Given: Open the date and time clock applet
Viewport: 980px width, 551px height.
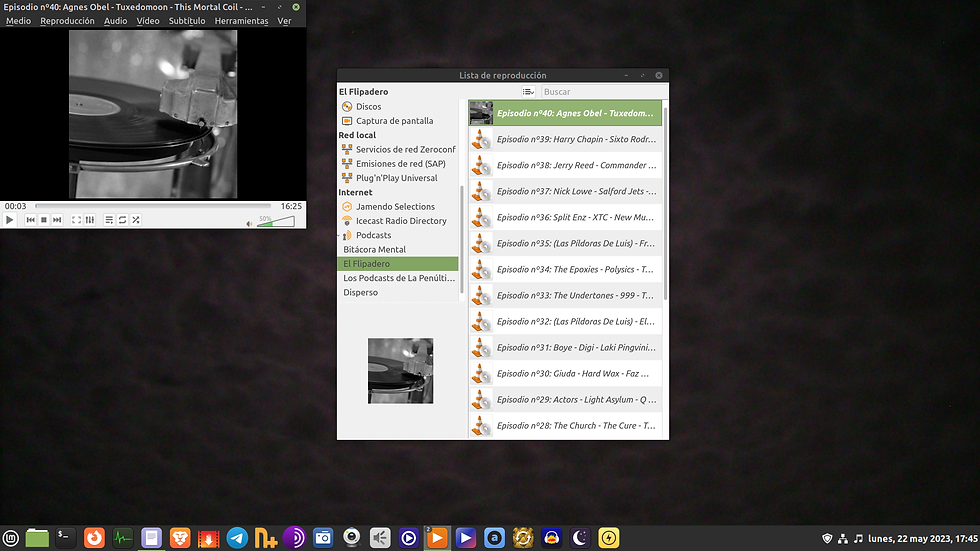Looking at the screenshot, I should click(x=922, y=539).
